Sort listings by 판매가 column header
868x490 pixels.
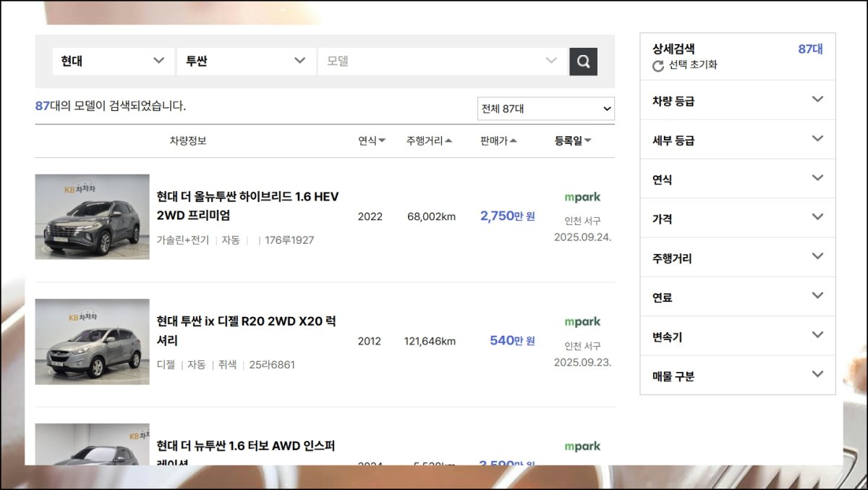tap(498, 140)
